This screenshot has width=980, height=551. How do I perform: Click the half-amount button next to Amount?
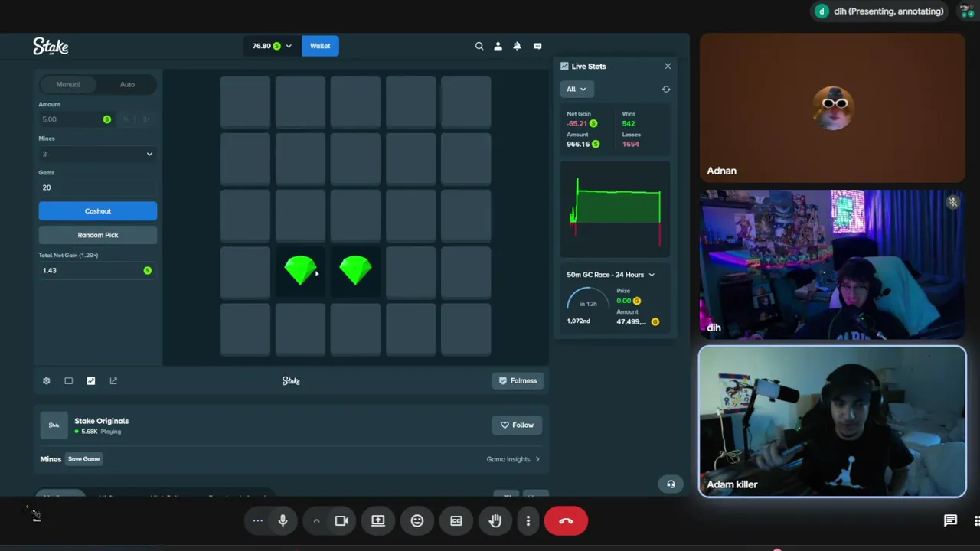[126, 119]
